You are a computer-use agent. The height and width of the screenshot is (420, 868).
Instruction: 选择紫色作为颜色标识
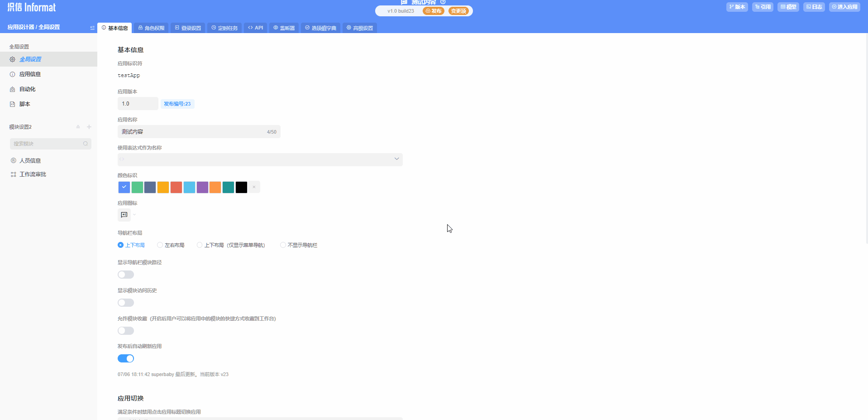(202, 187)
